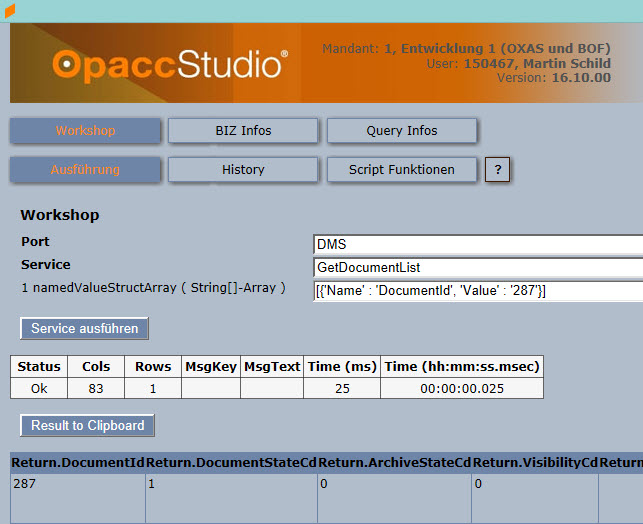Click the Version 16.10.00 text
Screen dimensions: 643x524
click(554, 77)
